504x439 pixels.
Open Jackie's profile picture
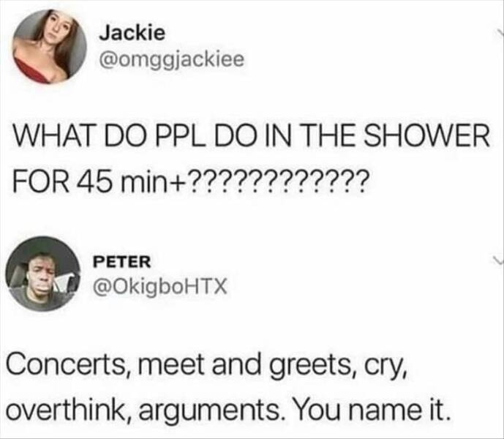pos(50,47)
